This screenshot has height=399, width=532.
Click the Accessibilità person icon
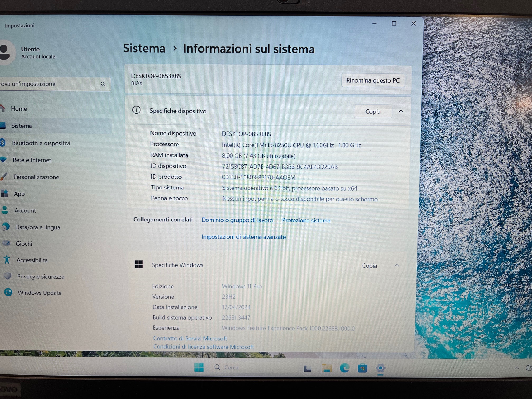click(7, 260)
